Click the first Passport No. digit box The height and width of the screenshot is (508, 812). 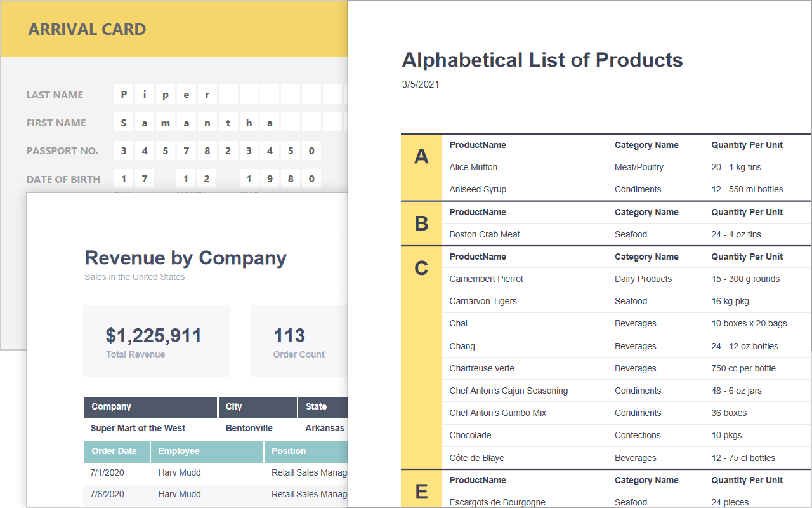pyautogui.click(x=124, y=150)
